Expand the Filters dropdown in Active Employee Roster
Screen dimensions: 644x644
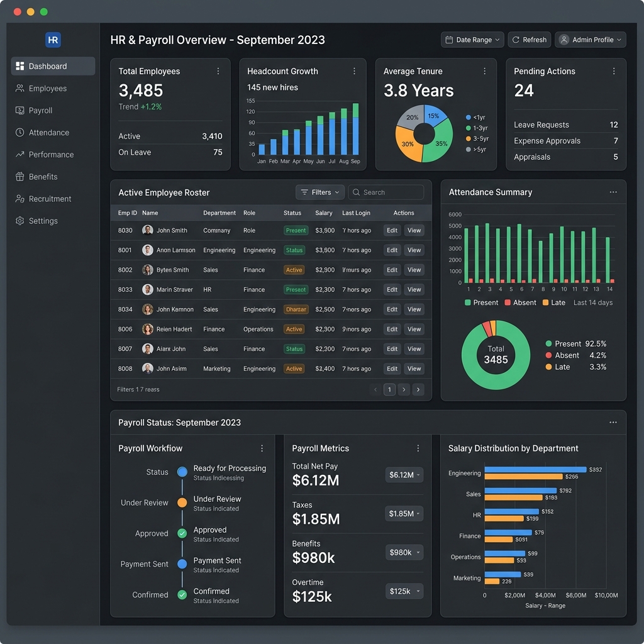point(319,192)
